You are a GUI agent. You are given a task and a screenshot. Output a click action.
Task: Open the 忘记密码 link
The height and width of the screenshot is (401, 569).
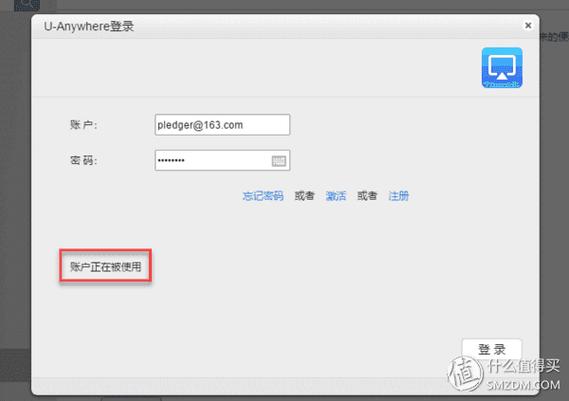[x=263, y=196]
